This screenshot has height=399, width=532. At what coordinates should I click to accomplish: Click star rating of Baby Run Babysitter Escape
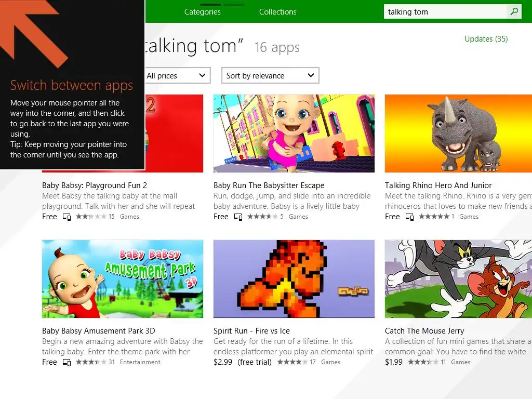tap(262, 217)
